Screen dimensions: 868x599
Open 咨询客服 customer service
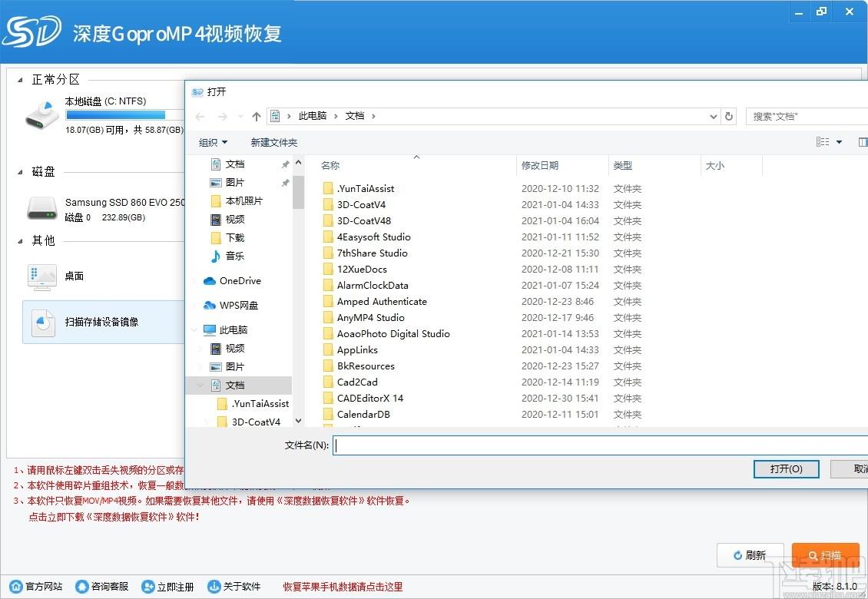pyautogui.click(x=102, y=586)
